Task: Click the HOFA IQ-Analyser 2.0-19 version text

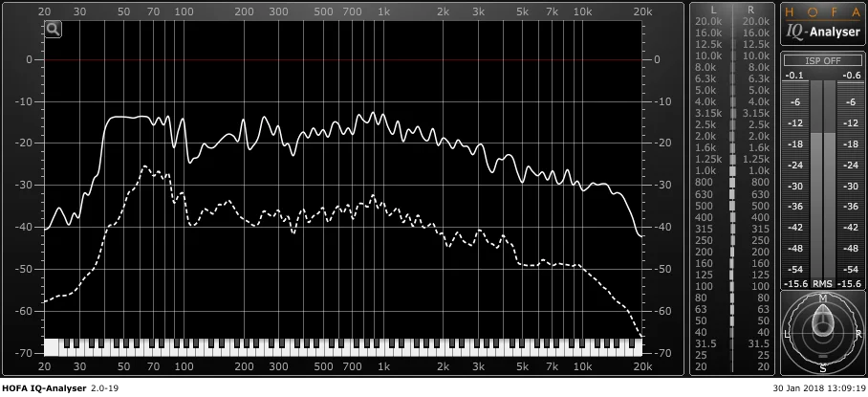Action: click(60, 388)
